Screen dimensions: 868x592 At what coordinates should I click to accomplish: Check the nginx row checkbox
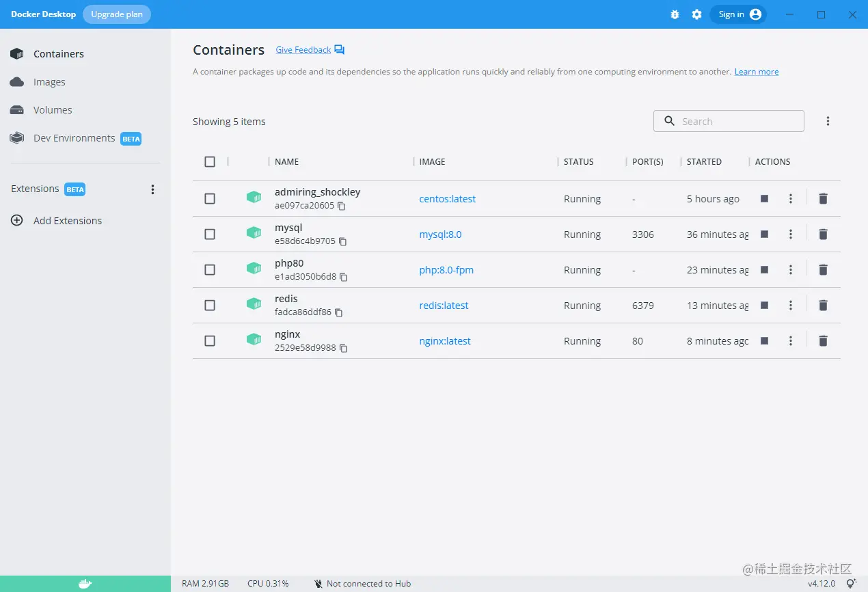click(210, 340)
